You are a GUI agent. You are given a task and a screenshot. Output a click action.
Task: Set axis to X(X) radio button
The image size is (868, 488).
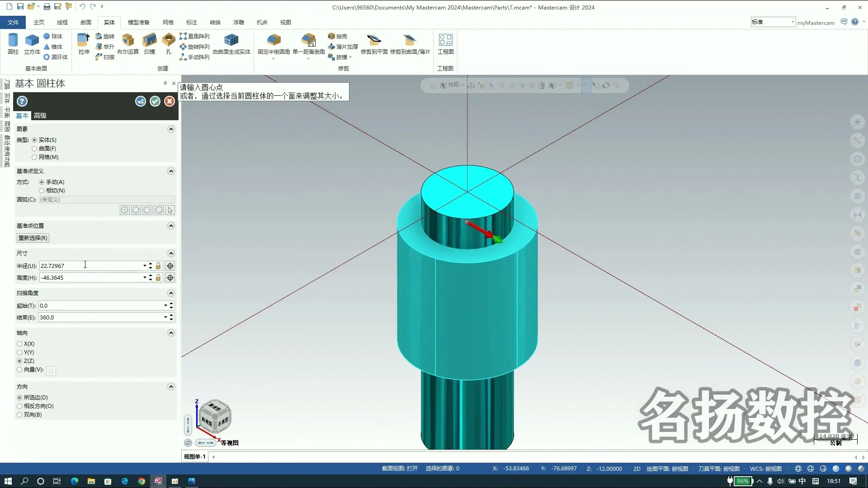click(19, 344)
